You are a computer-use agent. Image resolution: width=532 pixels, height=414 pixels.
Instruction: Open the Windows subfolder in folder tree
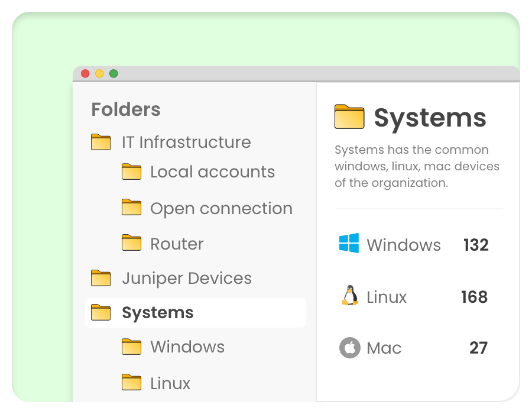pos(187,347)
